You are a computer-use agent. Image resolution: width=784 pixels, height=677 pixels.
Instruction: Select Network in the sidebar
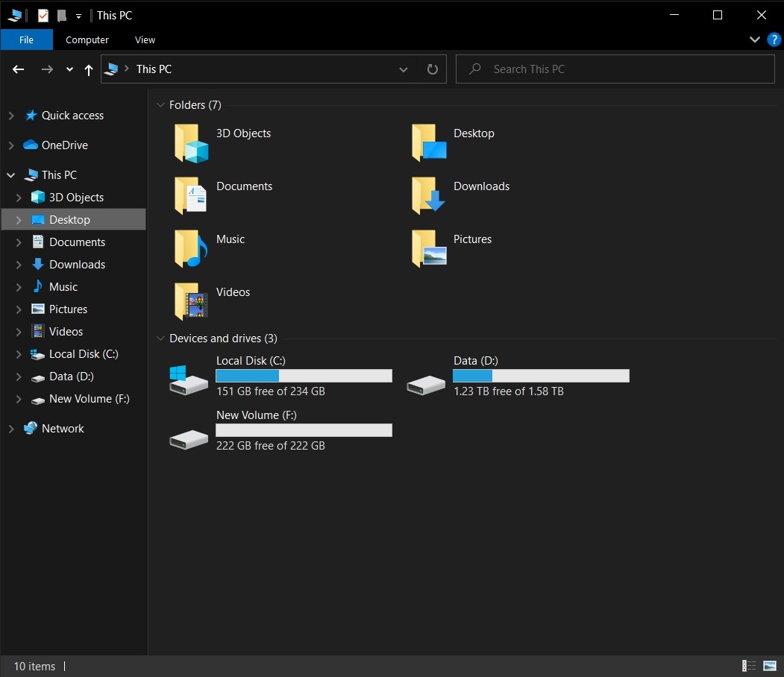click(x=64, y=428)
